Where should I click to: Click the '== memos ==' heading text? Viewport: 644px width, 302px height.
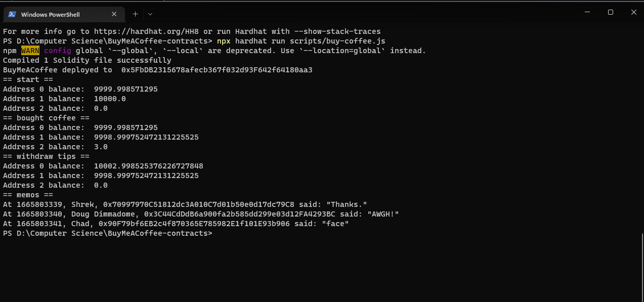(x=28, y=194)
